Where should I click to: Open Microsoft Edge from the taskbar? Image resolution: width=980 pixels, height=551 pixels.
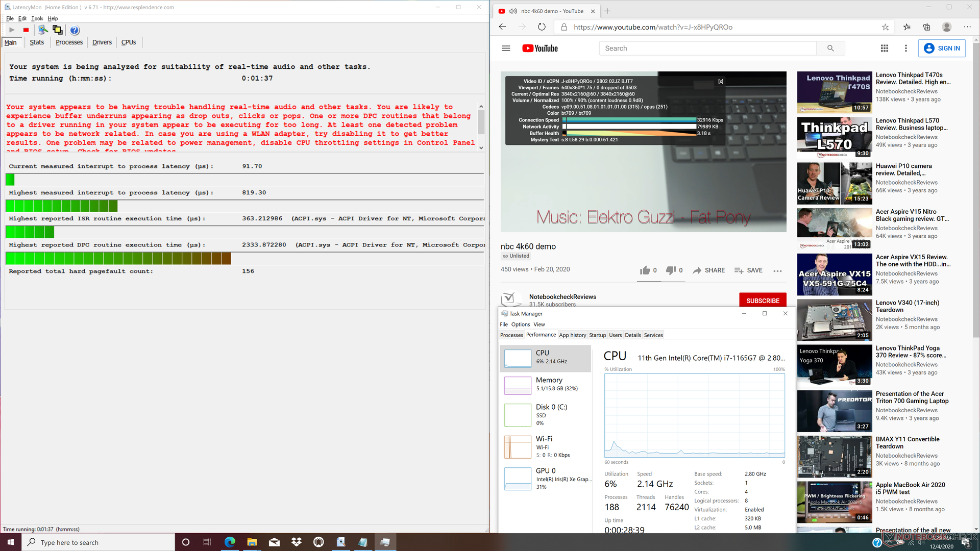point(230,542)
